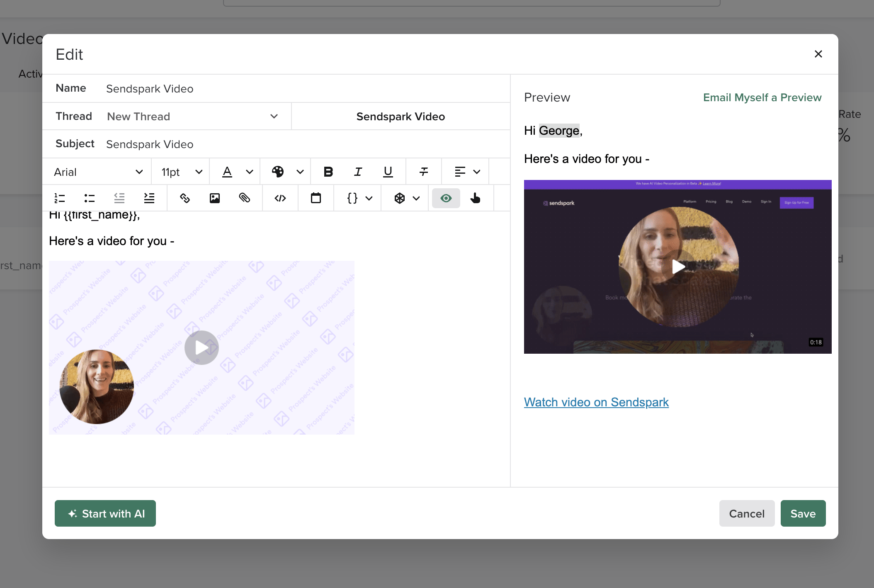This screenshot has width=874, height=588.
Task: Open Watch video on Sendspark link
Action: coord(596,402)
